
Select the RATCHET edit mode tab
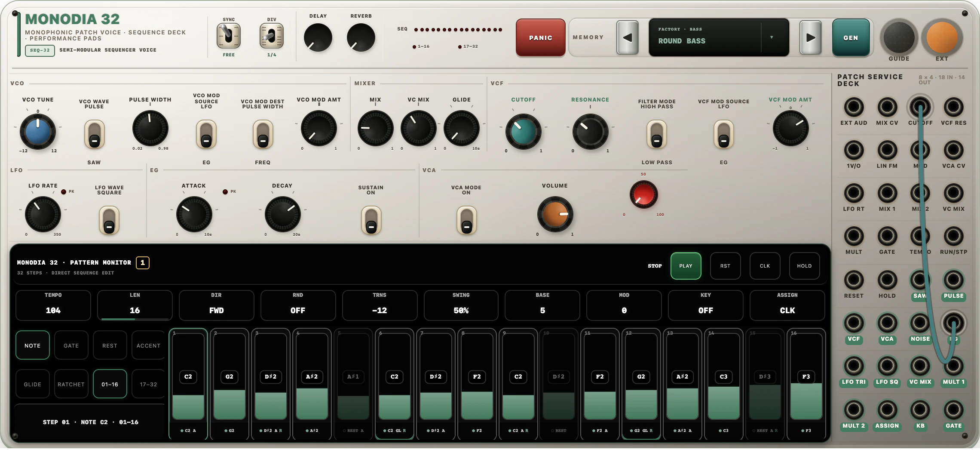[x=71, y=384]
